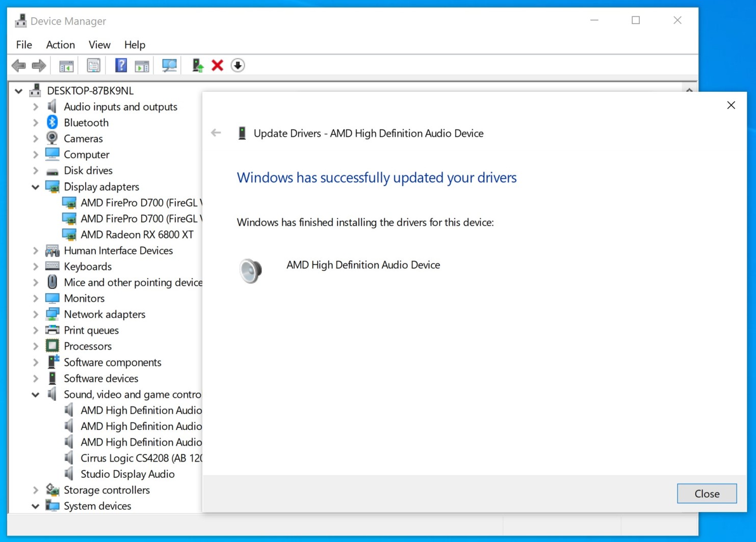Collapse the Display adapters category
The height and width of the screenshot is (542, 756).
(36, 187)
